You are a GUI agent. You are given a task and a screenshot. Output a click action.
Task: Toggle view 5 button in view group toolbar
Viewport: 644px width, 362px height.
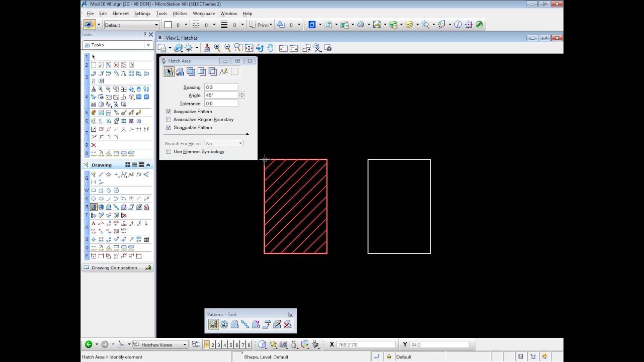point(231,344)
